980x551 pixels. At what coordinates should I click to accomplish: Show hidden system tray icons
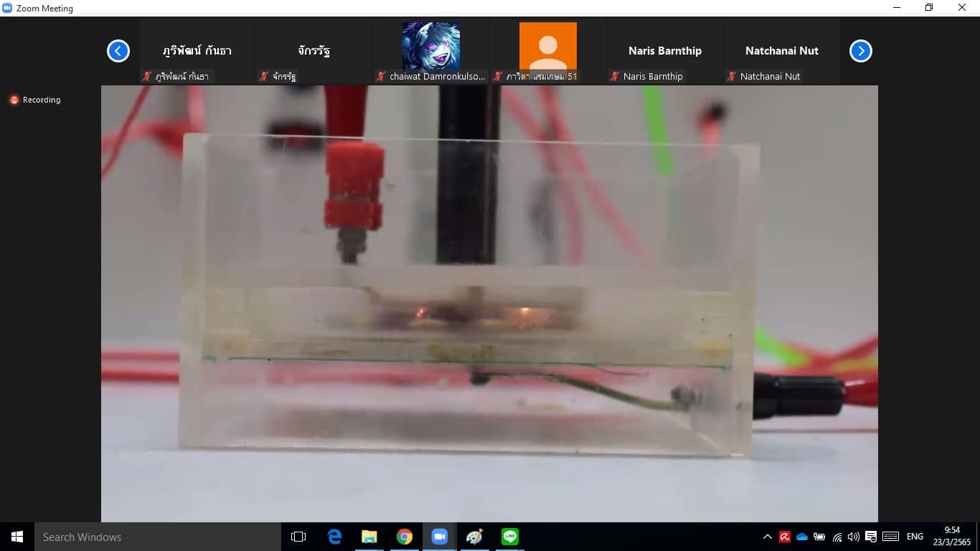coord(768,537)
